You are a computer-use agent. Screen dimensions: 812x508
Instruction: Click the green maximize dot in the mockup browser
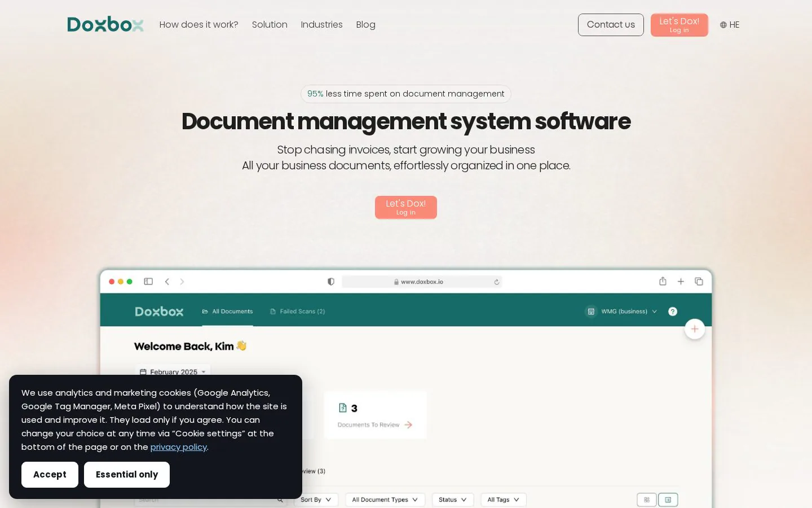click(130, 282)
